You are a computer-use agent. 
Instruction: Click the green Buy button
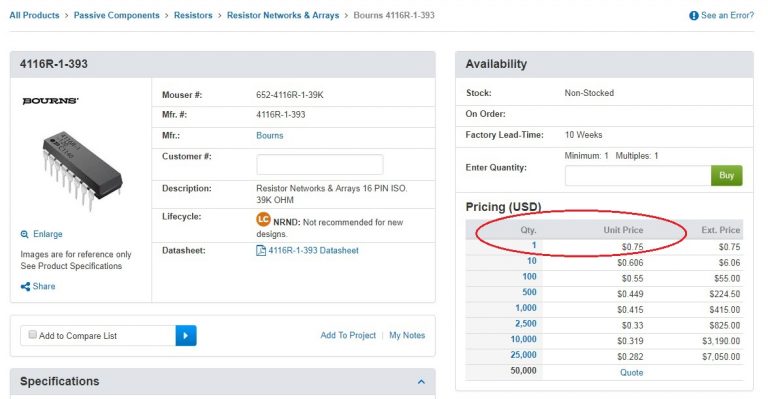pos(726,175)
